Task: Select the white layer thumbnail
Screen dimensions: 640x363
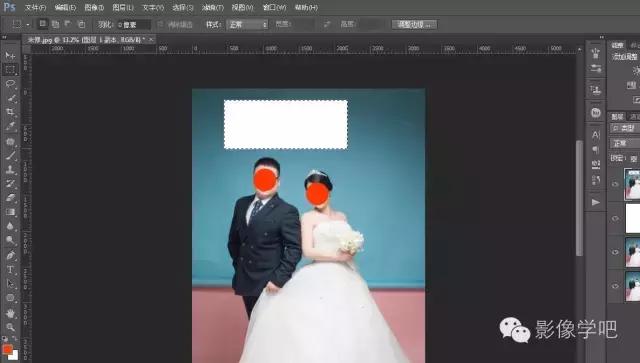Action: coord(633,219)
